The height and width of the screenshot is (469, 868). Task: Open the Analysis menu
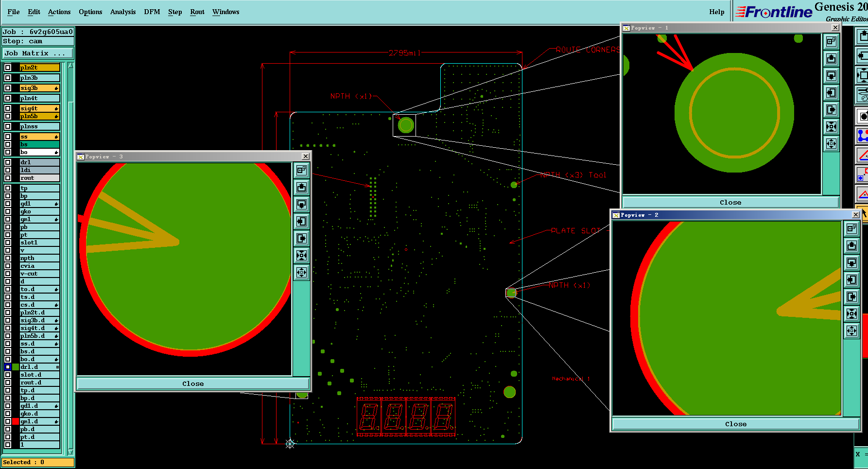point(123,12)
